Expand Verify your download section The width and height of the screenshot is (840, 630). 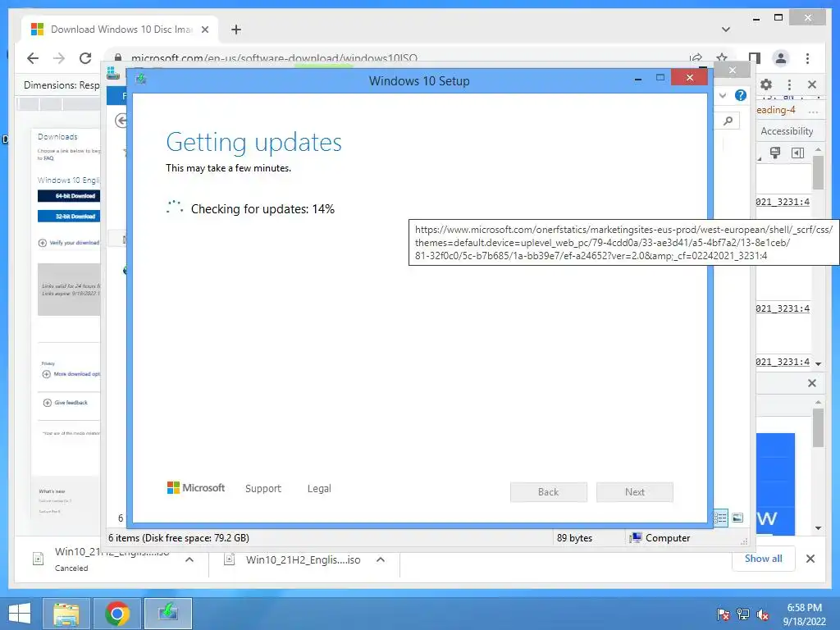coord(69,243)
